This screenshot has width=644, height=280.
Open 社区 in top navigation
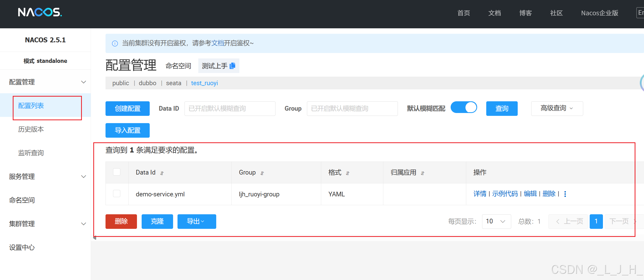pyautogui.click(x=556, y=13)
